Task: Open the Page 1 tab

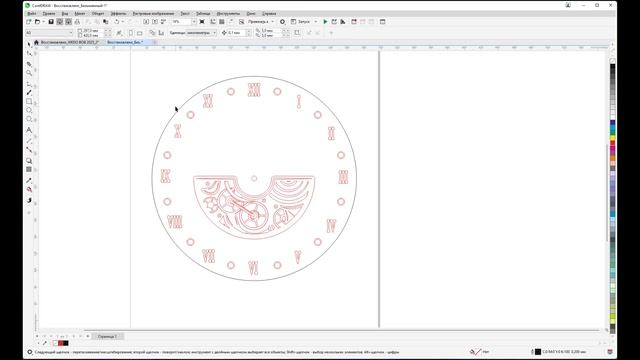Action: point(107,336)
